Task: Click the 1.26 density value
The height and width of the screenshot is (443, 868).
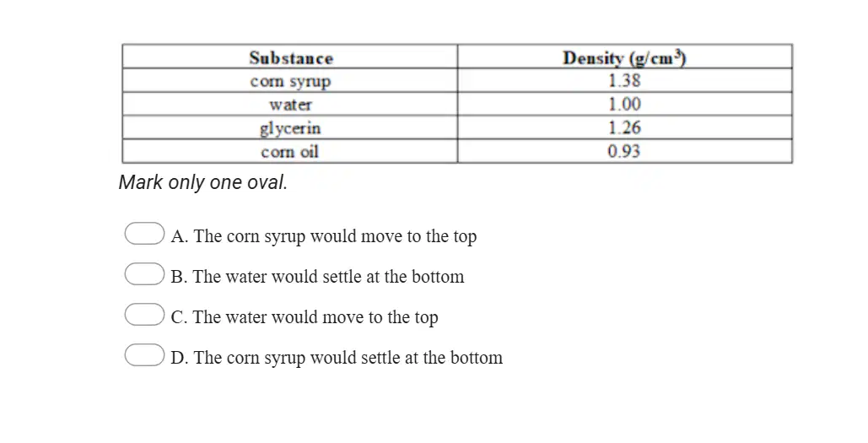Action: point(624,128)
